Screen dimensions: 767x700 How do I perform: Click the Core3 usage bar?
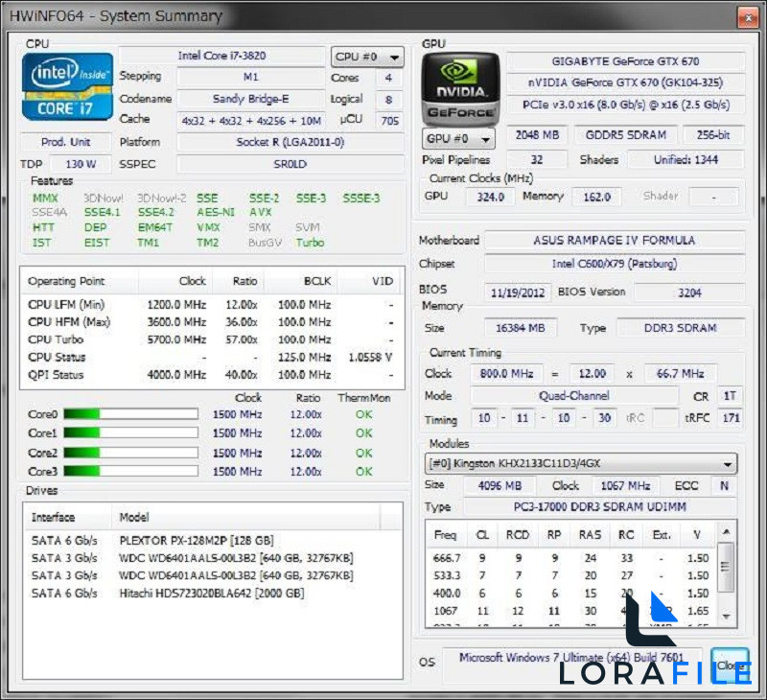[130, 471]
